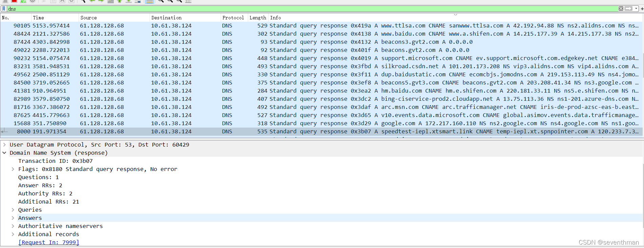Select packet 90105 www.ttlsa.com response
644x248 pixels.
pyautogui.click(x=321, y=26)
